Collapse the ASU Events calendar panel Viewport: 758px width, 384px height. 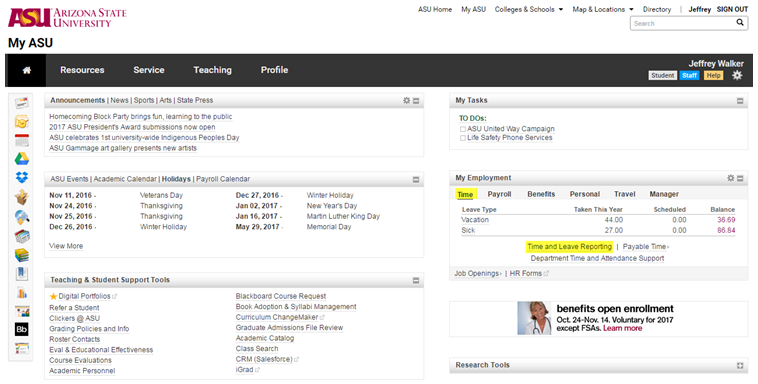[416, 179]
